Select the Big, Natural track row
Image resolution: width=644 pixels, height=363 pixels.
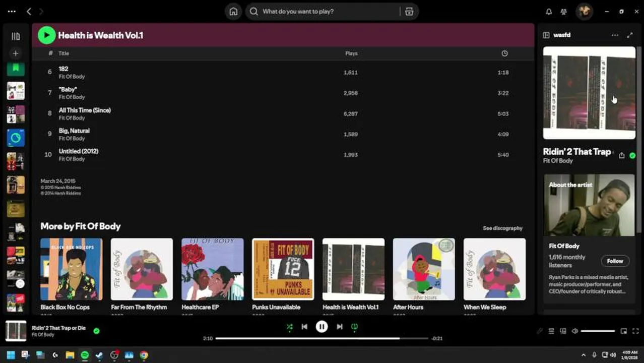[283, 135]
